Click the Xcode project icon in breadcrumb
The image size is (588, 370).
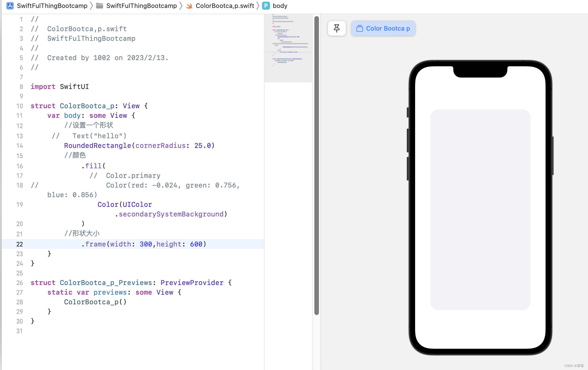(x=10, y=6)
